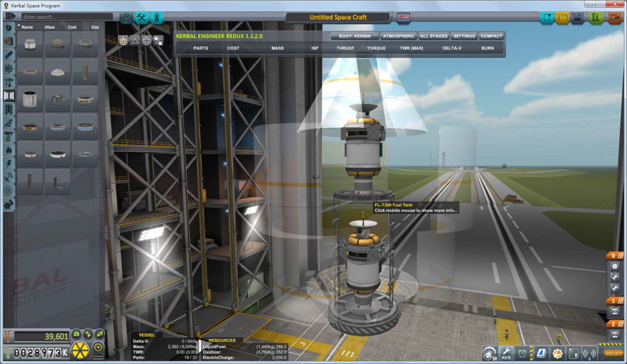Select the Science parts category
This screenshot has width=627, height=364.
pyautogui.click(x=9, y=191)
